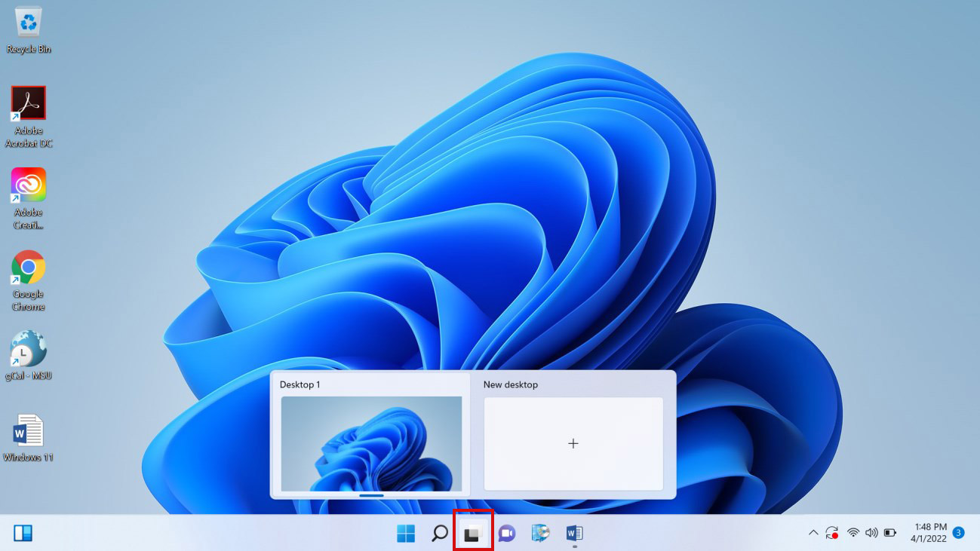
Task: Click the Wi-Fi network tray icon
Action: [853, 533]
